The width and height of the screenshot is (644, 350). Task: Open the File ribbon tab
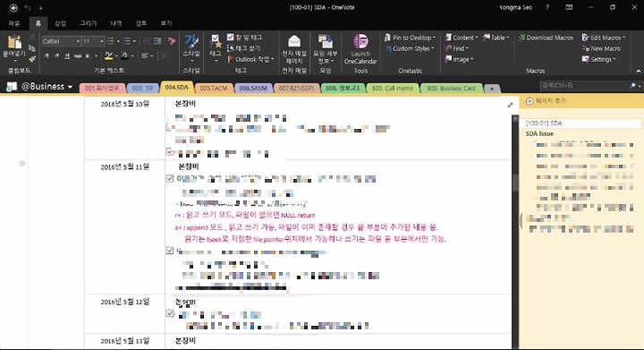(x=14, y=23)
